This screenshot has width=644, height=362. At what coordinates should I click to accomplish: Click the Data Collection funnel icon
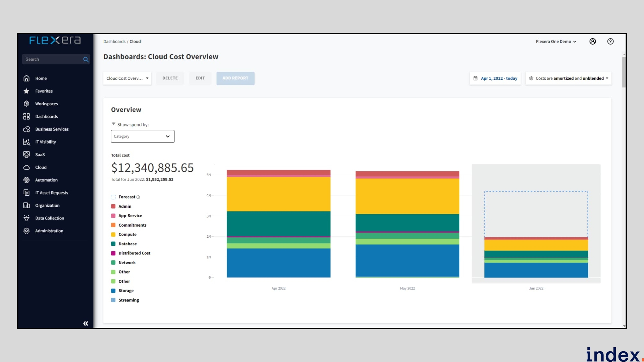point(26,218)
